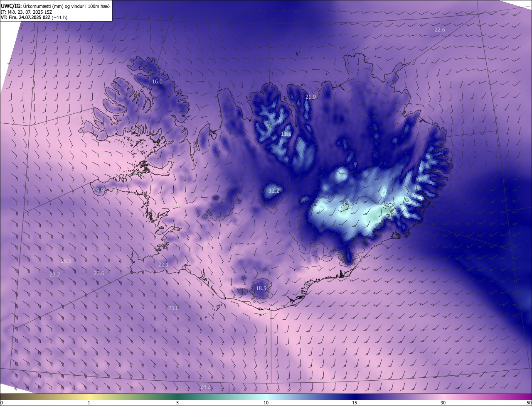Viewport: 532px width, 406px height.
Task: Click the 26.5 value label
Action: (x=66, y=261)
